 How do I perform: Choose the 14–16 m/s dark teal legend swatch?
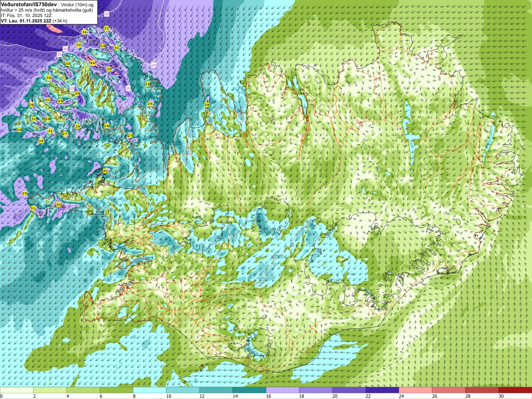point(249,390)
